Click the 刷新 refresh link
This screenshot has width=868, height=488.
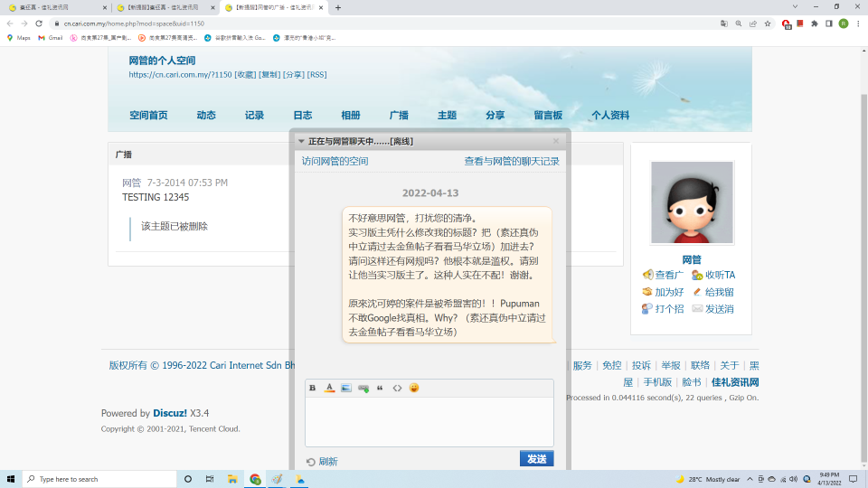click(x=322, y=462)
